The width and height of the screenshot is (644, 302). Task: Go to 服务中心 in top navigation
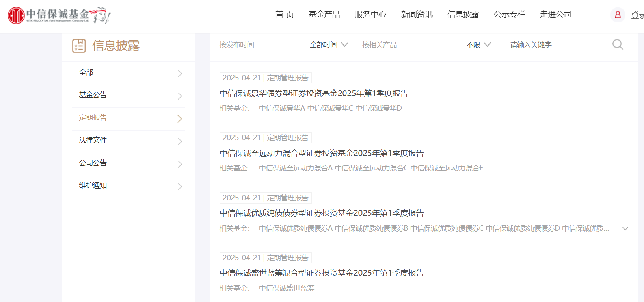[370, 15]
